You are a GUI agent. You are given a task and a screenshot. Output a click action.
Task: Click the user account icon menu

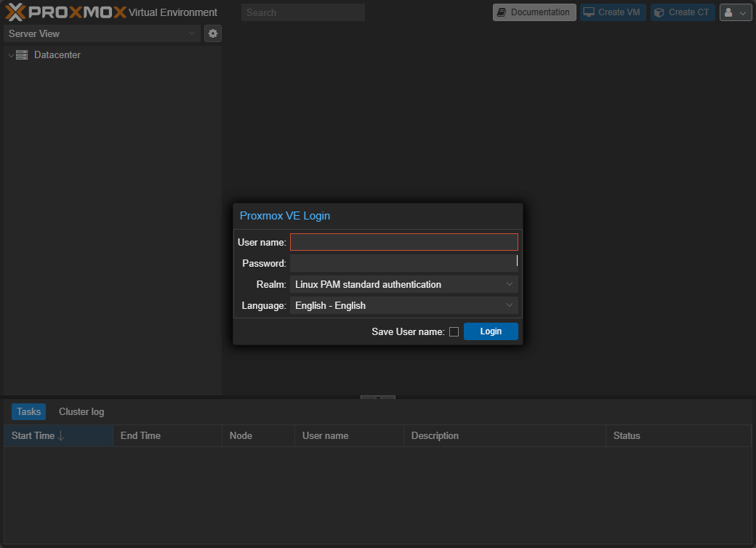[x=735, y=12]
